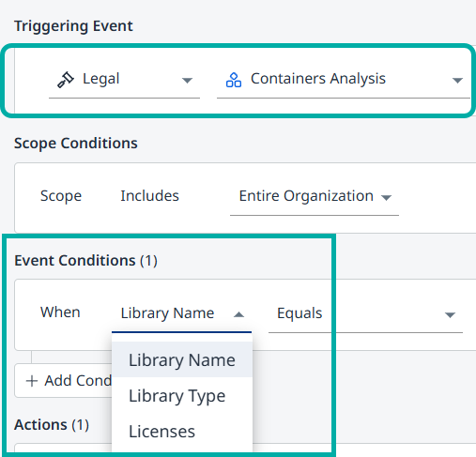Open the Equals operator dropdown arrow
The width and height of the screenshot is (476, 457).
(450, 315)
